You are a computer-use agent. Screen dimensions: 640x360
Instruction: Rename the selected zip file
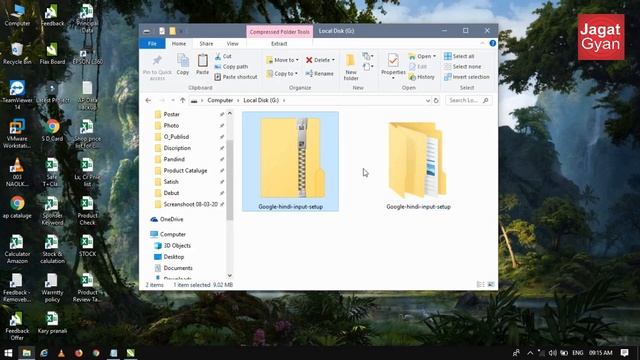(x=319, y=73)
